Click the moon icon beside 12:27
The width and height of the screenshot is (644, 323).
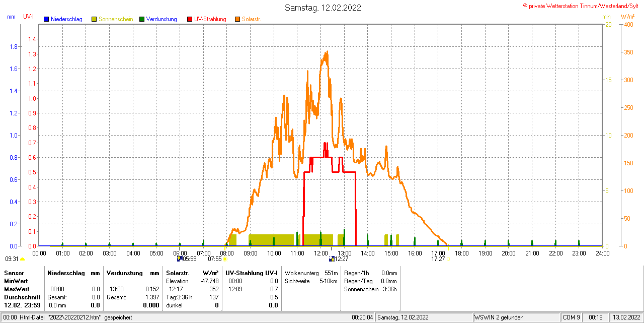(x=332, y=259)
